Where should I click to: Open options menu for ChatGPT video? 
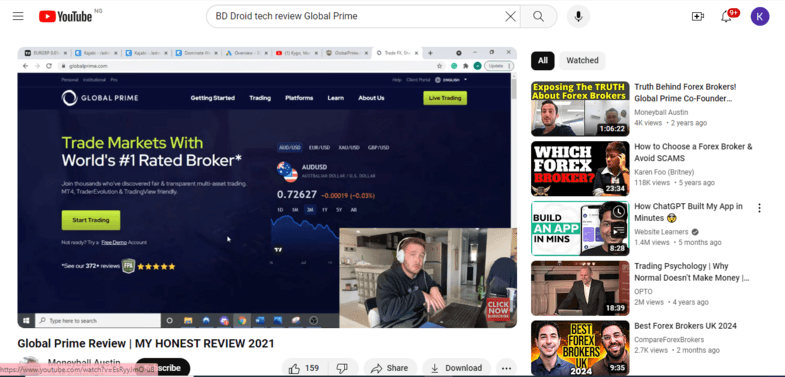[x=759, y=208]
